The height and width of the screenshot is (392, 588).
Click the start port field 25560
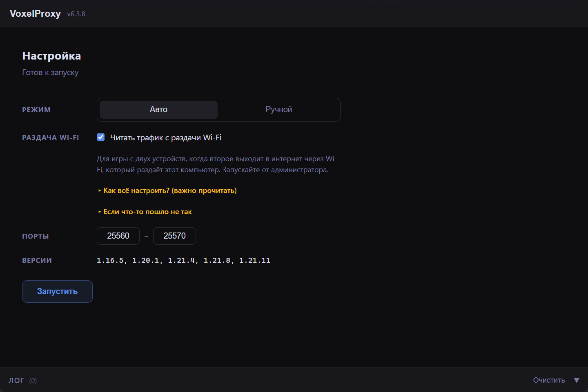click(118, 236)
